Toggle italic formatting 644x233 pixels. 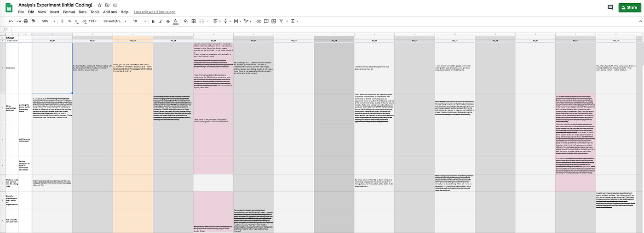coord(161,21)
